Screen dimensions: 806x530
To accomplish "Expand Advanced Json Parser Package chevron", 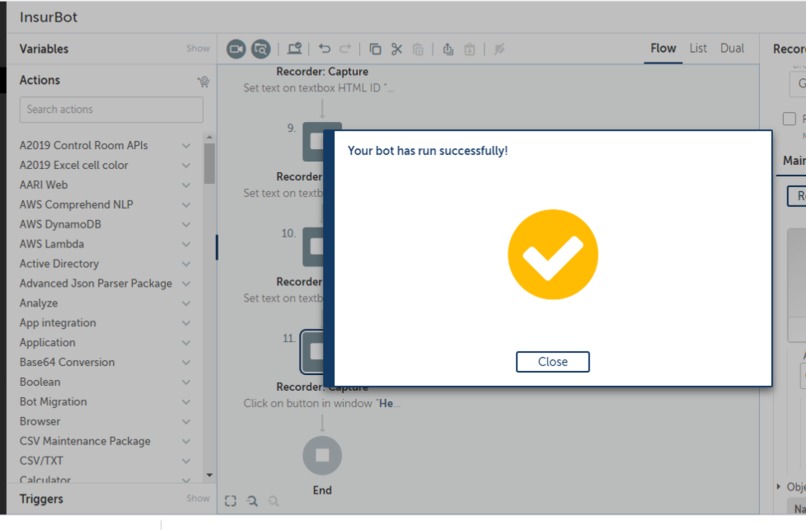I will tap(186, 284).
